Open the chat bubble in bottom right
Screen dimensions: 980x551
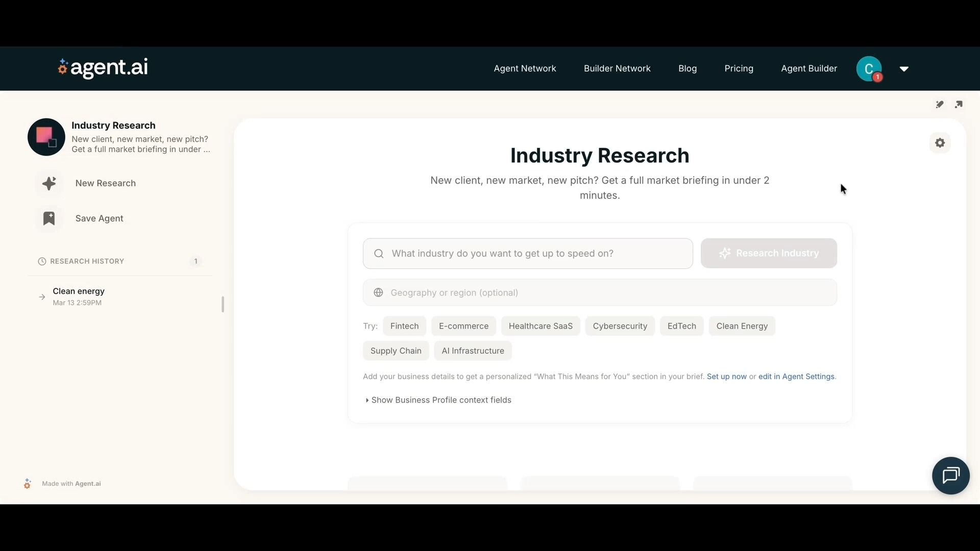[x=950, y=475]
